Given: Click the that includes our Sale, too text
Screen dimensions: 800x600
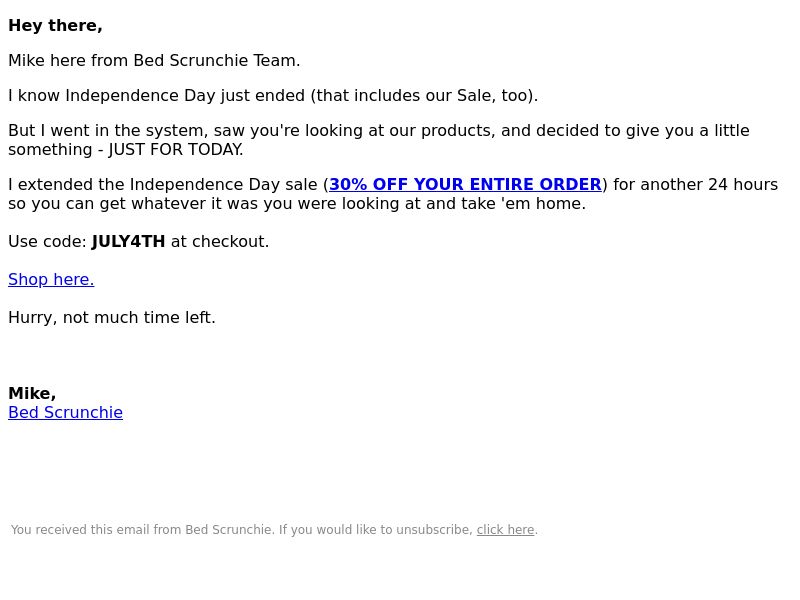Looking at the screenshot, I should click(422, 95).
